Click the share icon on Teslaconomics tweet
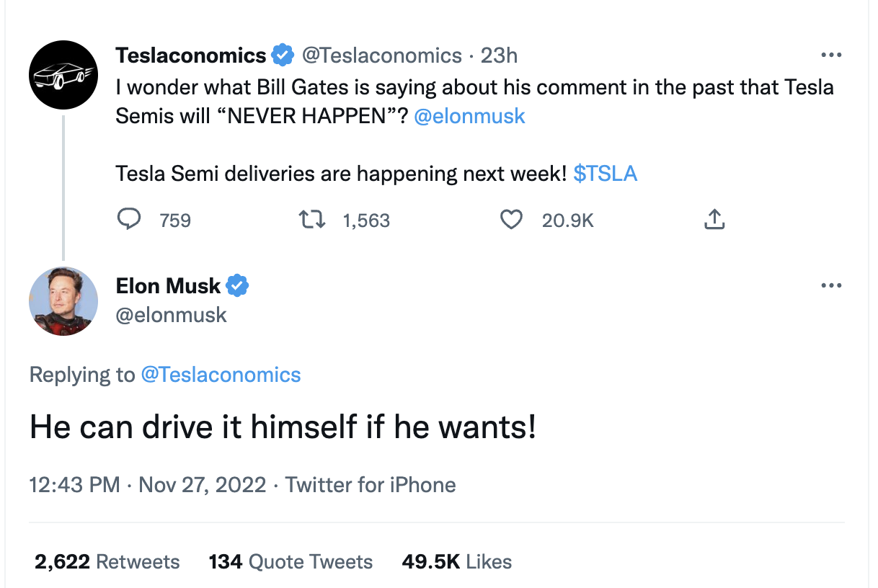Viewport: 878px width, 588px height. tap(714, 220)
